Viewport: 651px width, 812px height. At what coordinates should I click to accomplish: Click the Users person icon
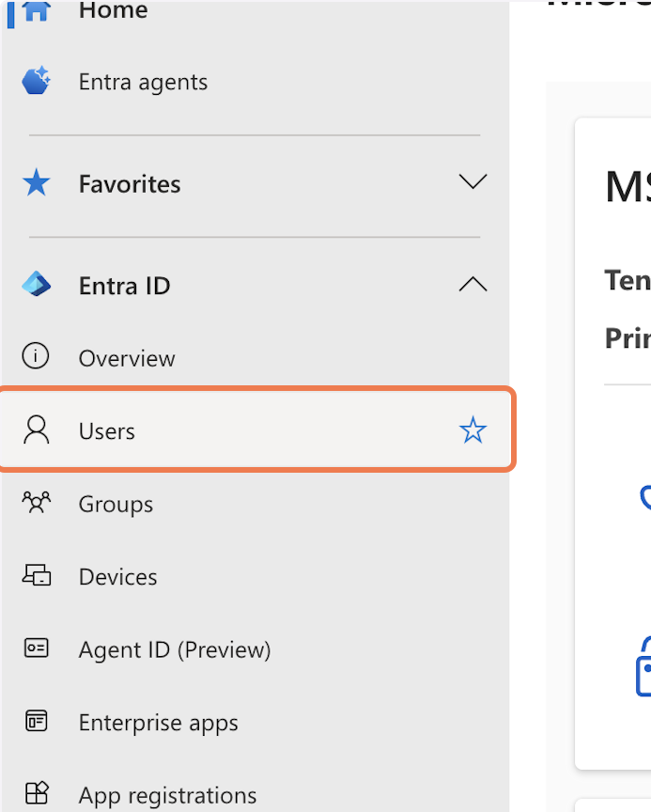coord(36,430)
